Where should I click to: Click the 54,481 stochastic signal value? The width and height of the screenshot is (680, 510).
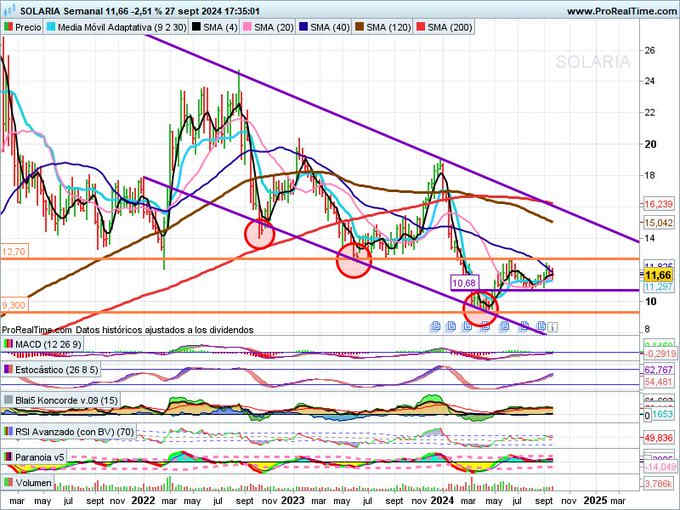659,382
